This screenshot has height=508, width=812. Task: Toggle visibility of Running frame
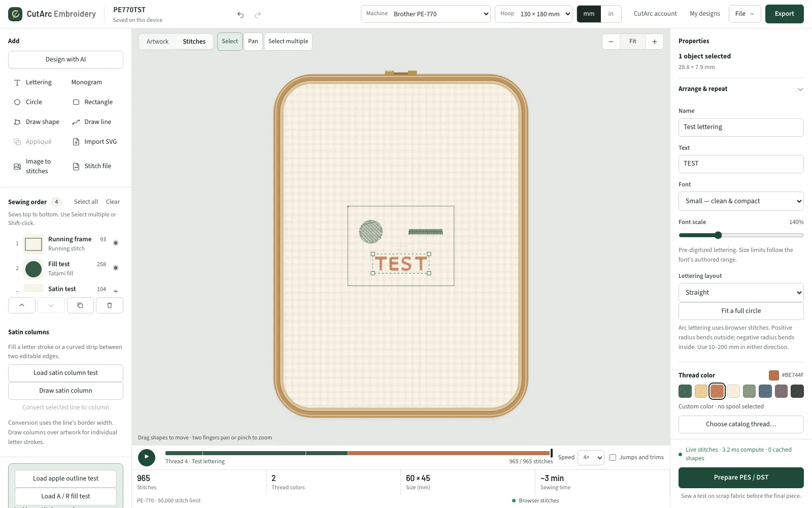point(116,243)
